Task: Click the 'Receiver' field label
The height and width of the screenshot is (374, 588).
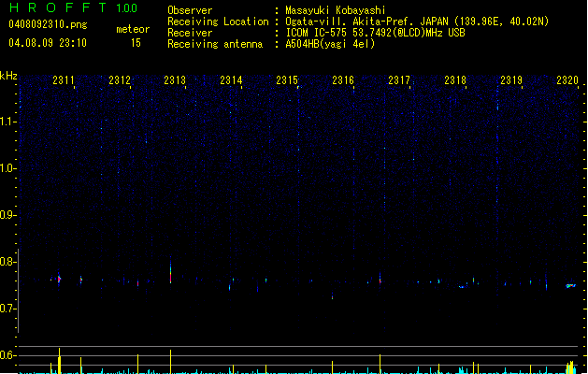Action: pos(190,33)
